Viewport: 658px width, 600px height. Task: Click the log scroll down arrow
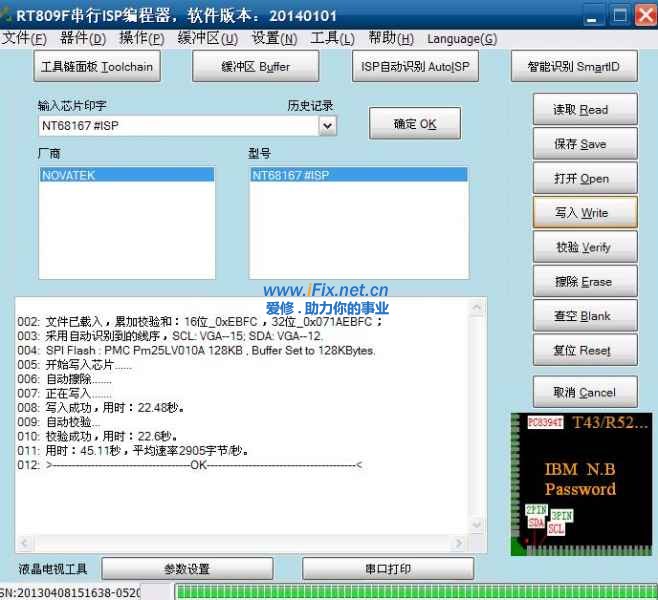click(477, 524)
